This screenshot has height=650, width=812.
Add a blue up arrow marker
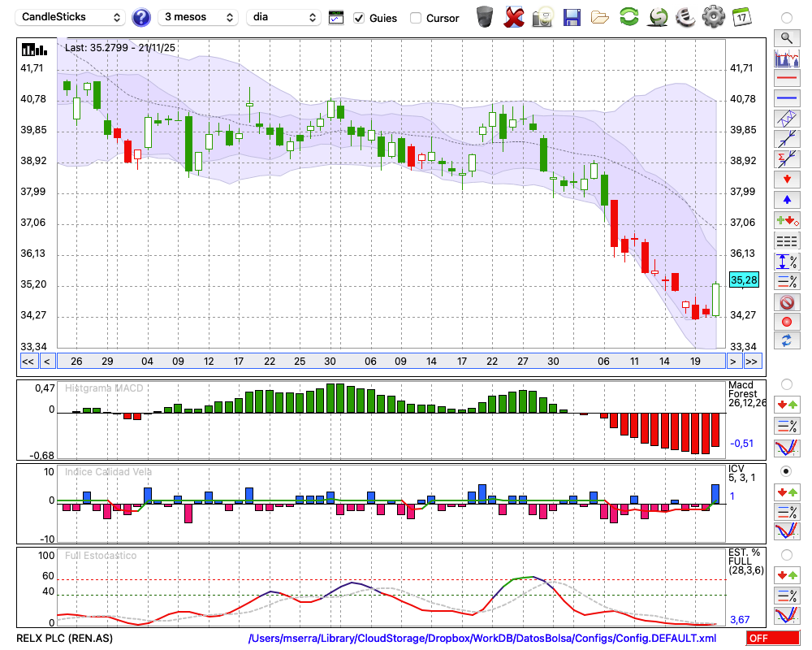787,200
